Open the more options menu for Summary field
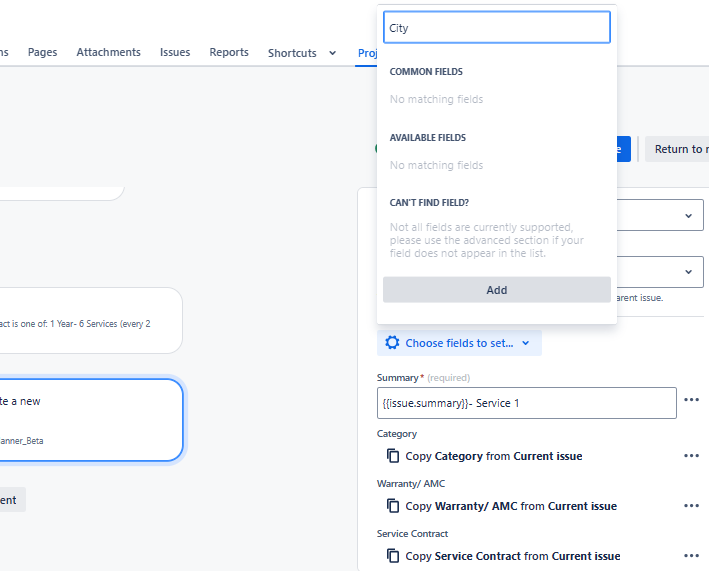 [691, 400]
